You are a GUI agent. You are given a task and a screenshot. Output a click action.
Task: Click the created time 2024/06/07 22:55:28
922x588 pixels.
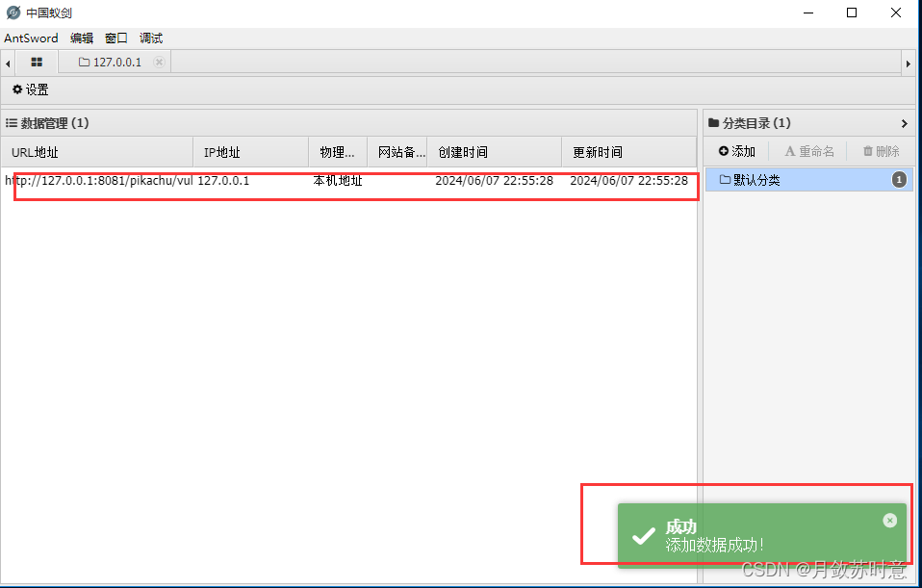pos(494,181)
